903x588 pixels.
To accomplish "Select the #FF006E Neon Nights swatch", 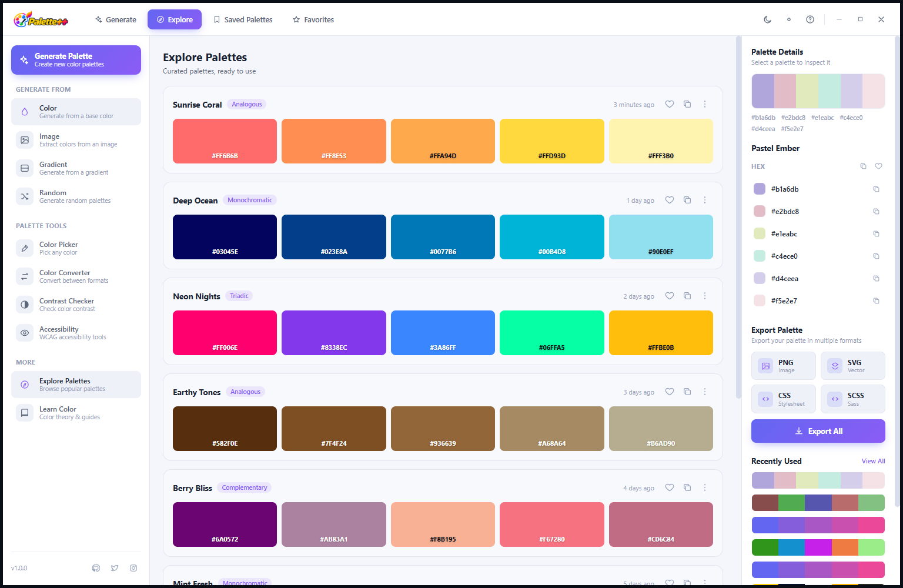I will 225,333.
